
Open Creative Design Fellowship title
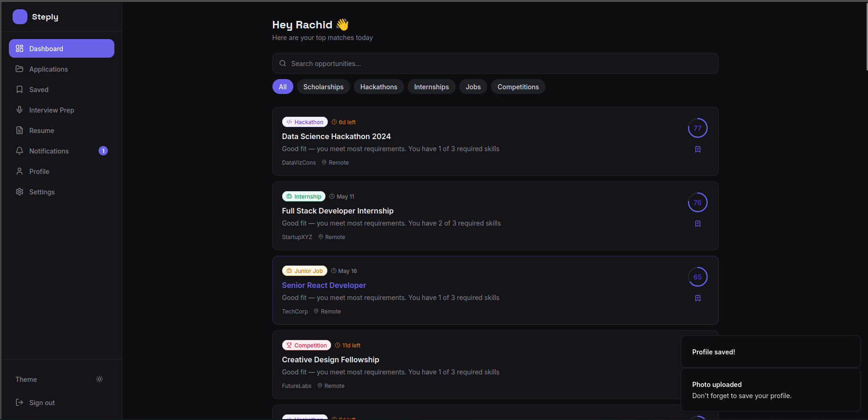coord(330,360)
